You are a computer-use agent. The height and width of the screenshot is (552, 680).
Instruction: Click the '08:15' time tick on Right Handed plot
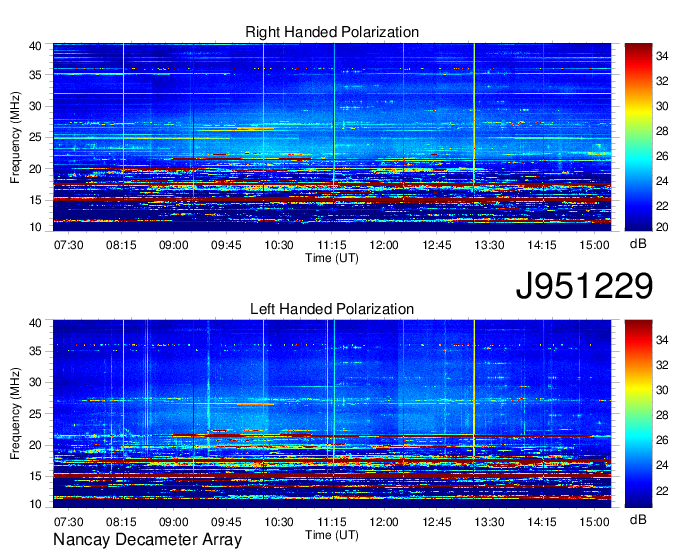(x=121, y=245)
